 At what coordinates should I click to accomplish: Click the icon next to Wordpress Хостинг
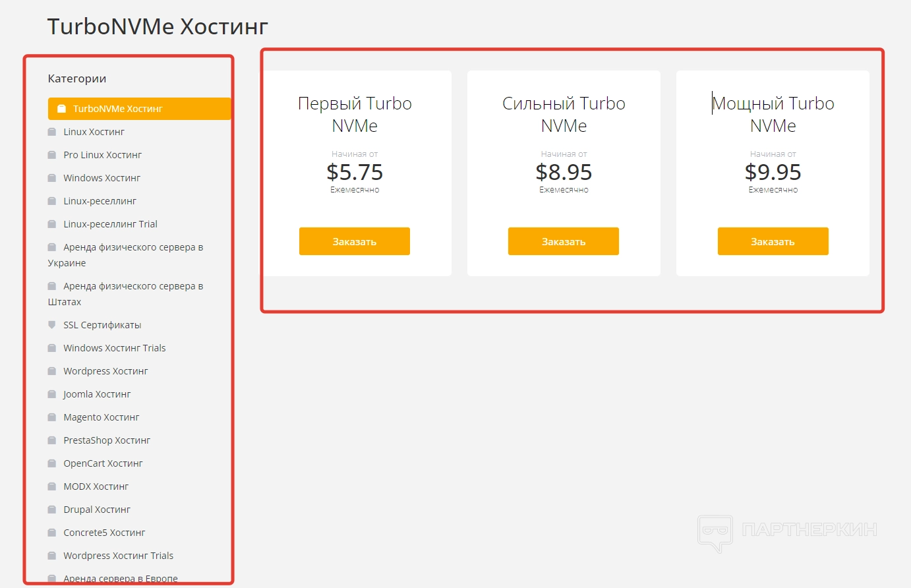click(x=52, y=371)
